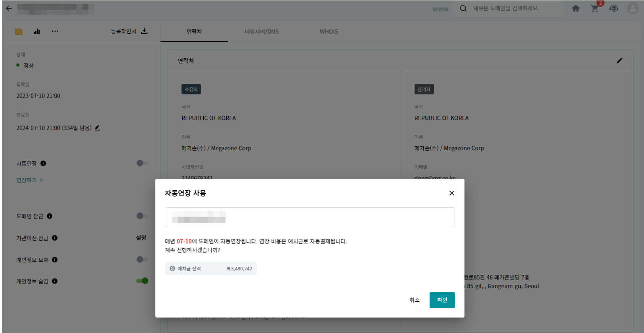Disable the 개인정보 숨김 switch
The image size is (644, 333).
[x=142, y=281]
